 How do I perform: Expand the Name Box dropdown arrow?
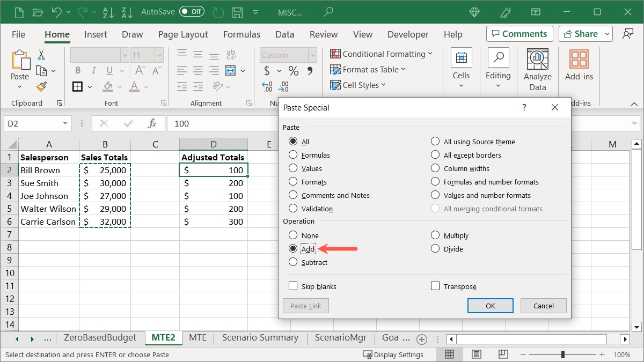pos(65,123)
